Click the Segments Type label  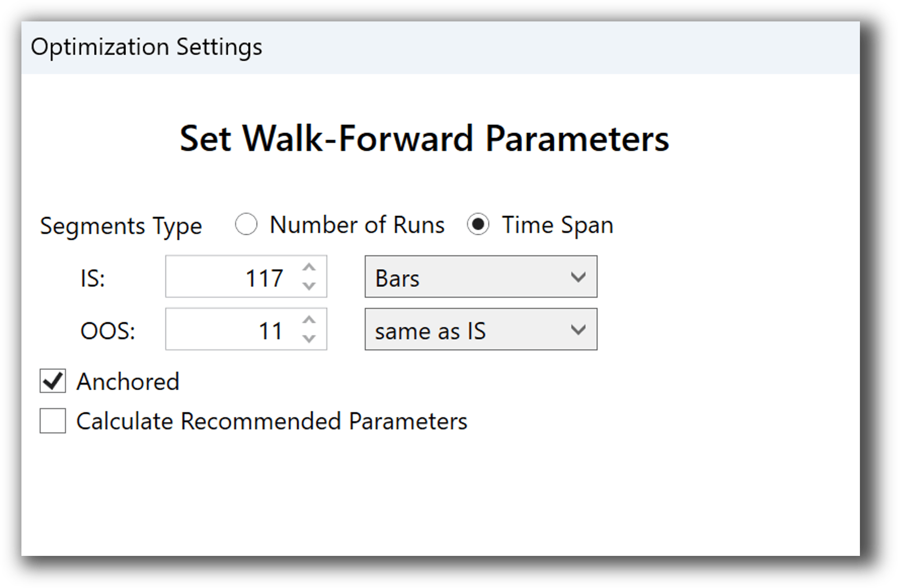[x=121, y=226]
